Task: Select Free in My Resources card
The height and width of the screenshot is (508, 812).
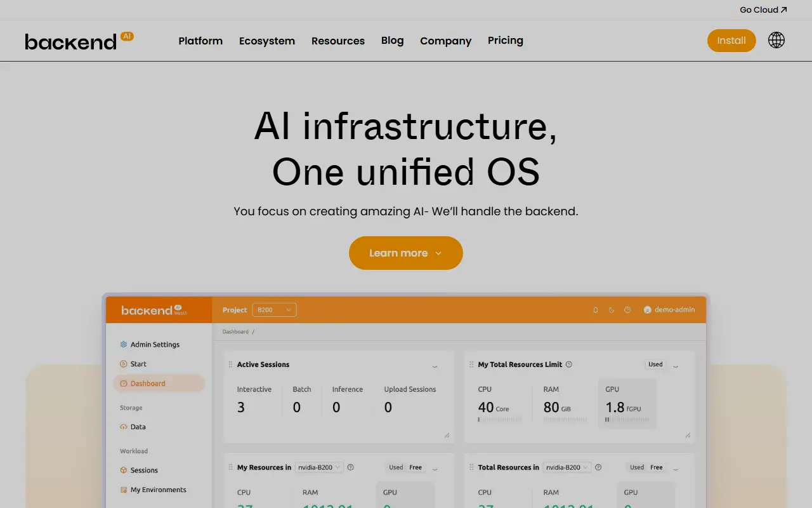Action: (x=416, y=467)
